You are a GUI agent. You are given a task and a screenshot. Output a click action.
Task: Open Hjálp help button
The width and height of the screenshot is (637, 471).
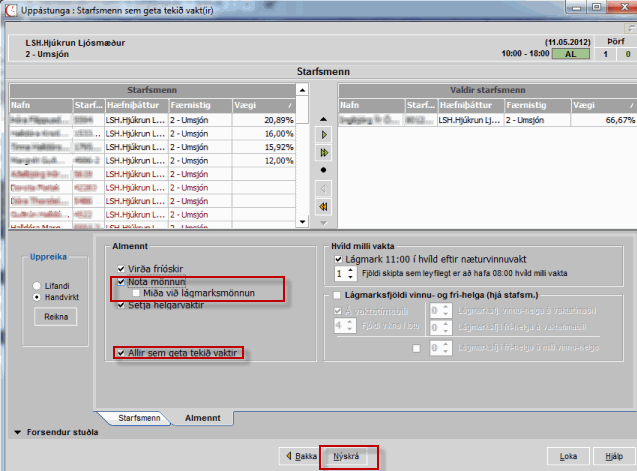(x=614, y=456)
